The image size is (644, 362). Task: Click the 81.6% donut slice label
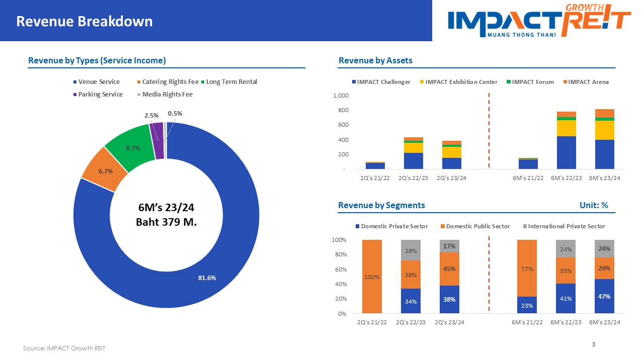(207, 278)
